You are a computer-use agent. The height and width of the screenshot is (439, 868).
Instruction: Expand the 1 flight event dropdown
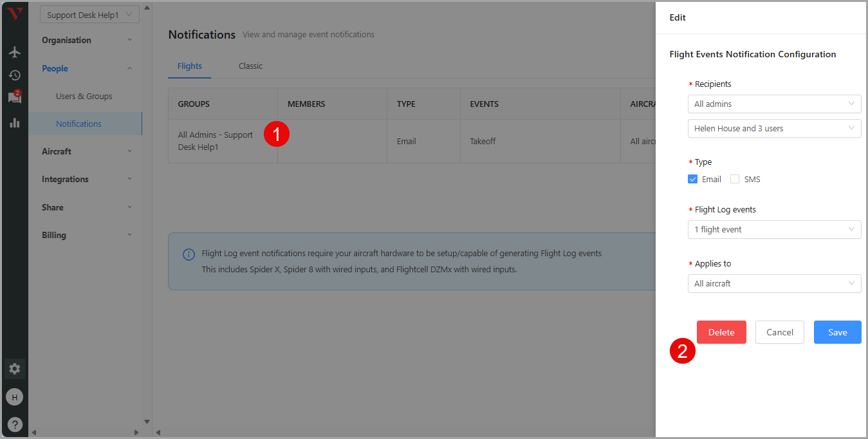coord(774,230)
